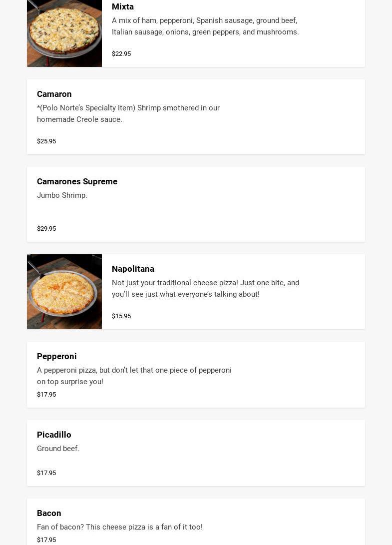This screenshot has height=545, width=392.
Task: Open the Mixta menu item title
Action: click(123, 6)
